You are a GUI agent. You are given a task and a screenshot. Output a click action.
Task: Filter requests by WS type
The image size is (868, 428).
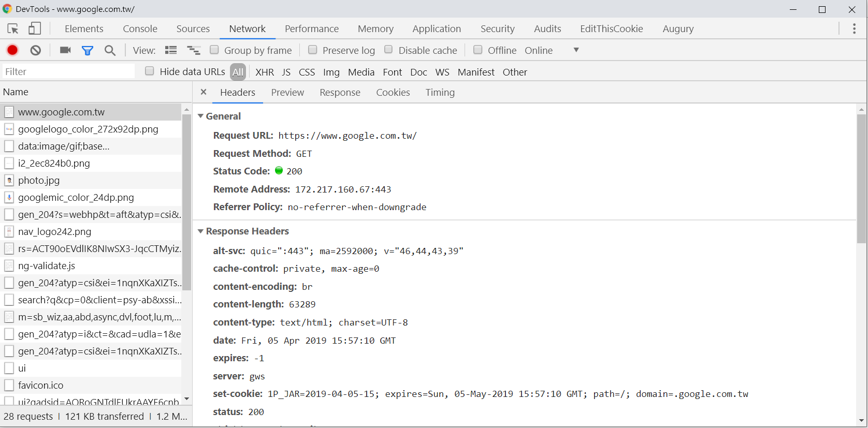click(442, 72)
